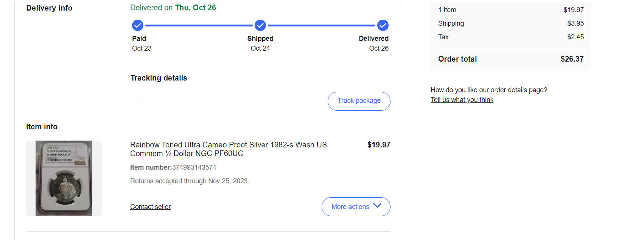Click the Returns accepted through Nov 25 text
The width and height of the screenshot is (644, 240).
tap(190, 181)
